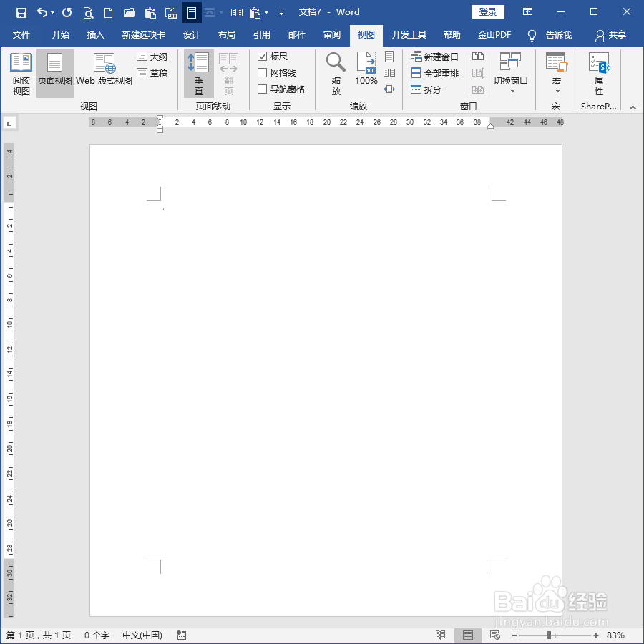
Task: Expand the 切换窗口 switch windows dropdown
Action: click(x=512, y=91)
